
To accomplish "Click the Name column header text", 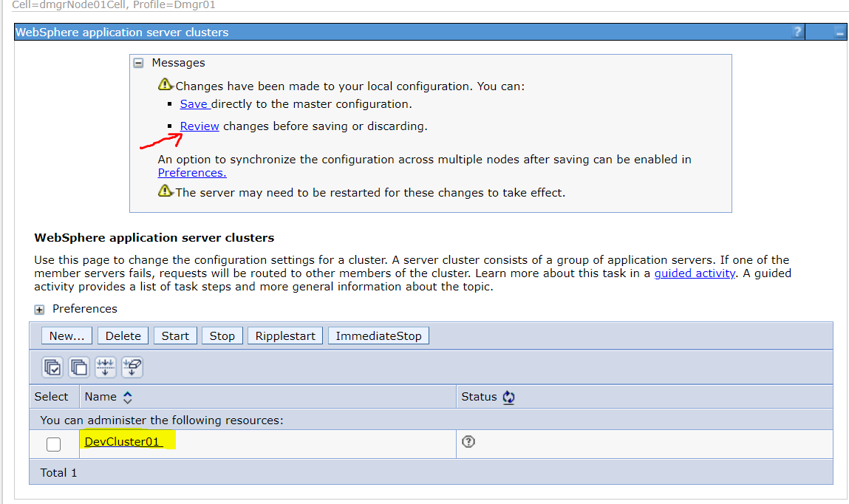I will click(x=100, y=397).
